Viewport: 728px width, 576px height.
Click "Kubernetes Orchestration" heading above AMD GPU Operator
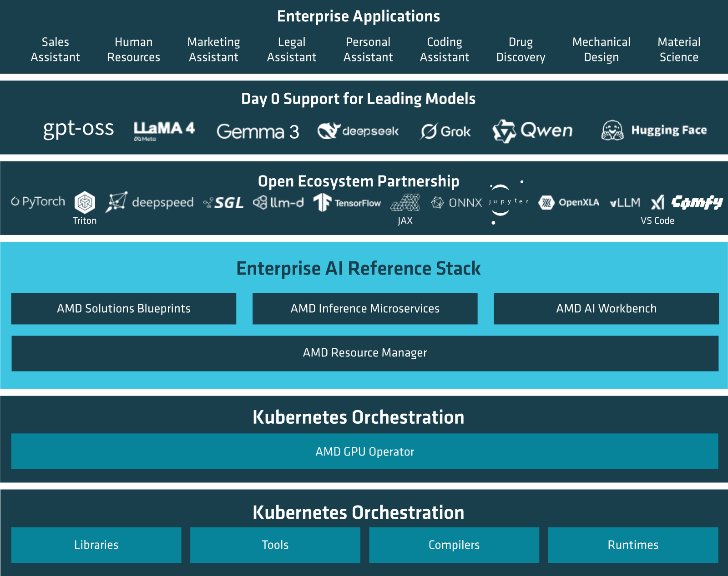click(359, 417)
